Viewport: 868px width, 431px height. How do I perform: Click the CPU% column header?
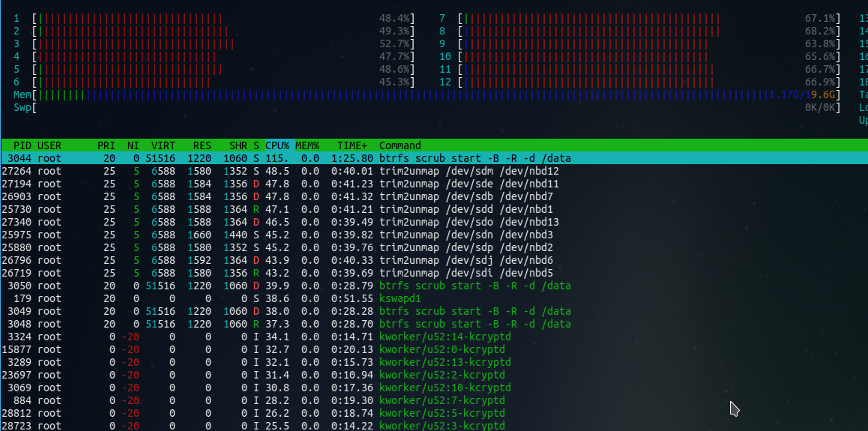pyautogui.click(x=278, y=145)
